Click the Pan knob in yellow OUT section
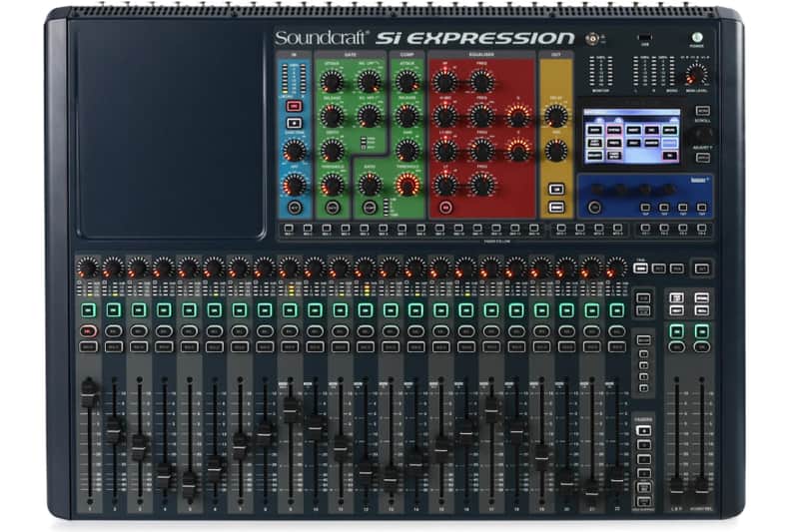The image size is (799, 532). [555, 150]
